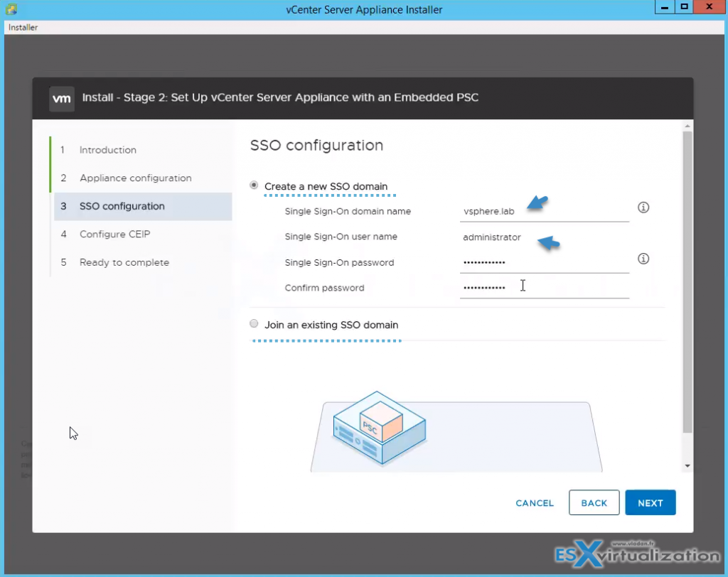Image resolution: width=728 pixels, height=577 pixels.
Task: Click the BACK button
Action: pos(594,502)
